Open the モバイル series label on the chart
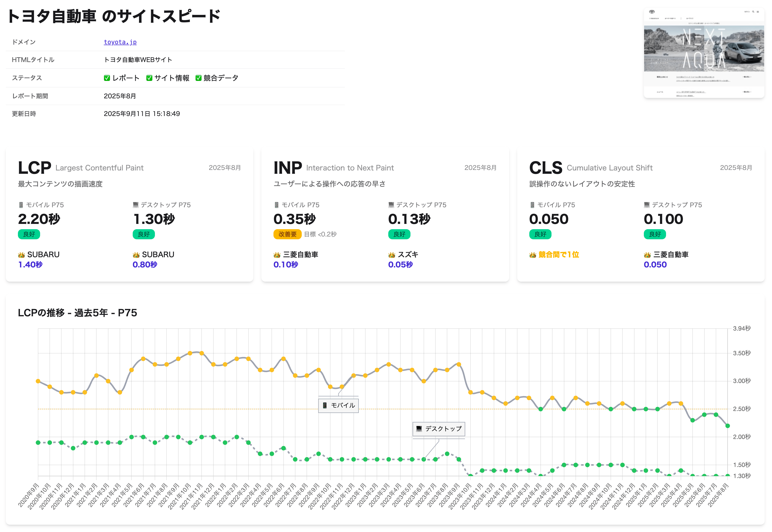Screen dimensions: 772x532 (338, 405)
